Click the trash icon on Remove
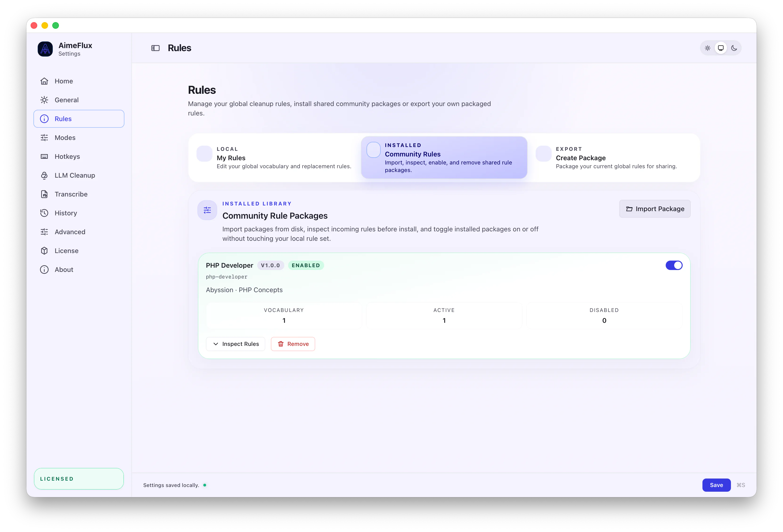 [x=281, y=344]
